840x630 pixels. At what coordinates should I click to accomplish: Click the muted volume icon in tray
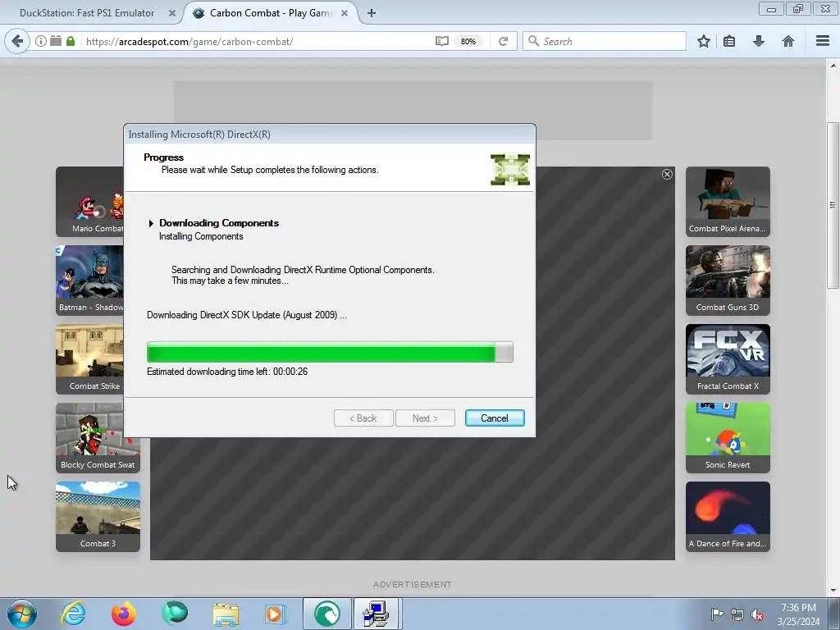(x=757, y=614)
